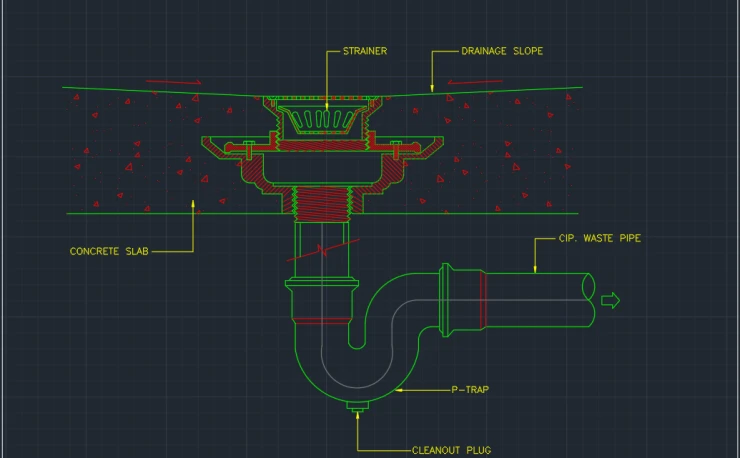Select the CLEANOUT PLUG text label

click(x=451, y=450)
